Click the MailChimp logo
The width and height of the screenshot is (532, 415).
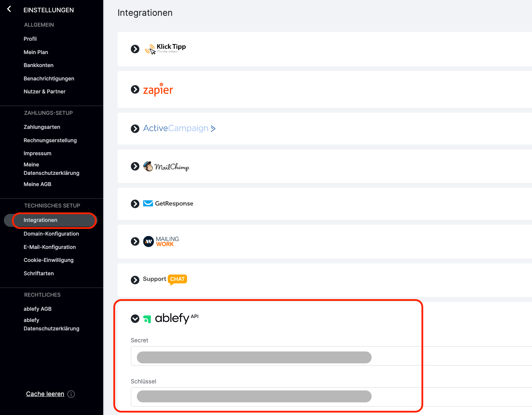pos(166,166)
